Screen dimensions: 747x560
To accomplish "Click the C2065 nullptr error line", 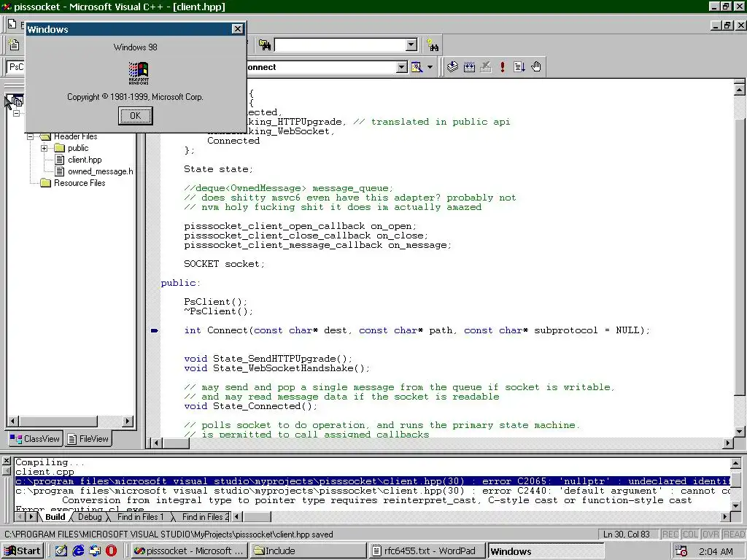I will (x=372, y=481).
